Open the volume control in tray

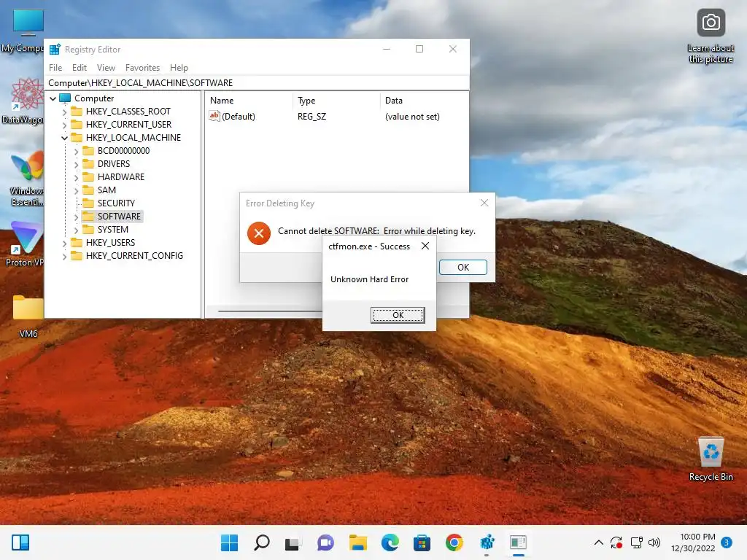pos(654,542)
